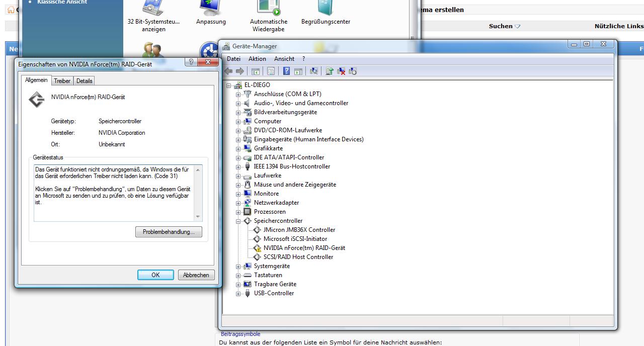The width and height of the screenshot is (644, 346).
Task: Click the EL-DIEGO computer icon
Action: point(238,85)
